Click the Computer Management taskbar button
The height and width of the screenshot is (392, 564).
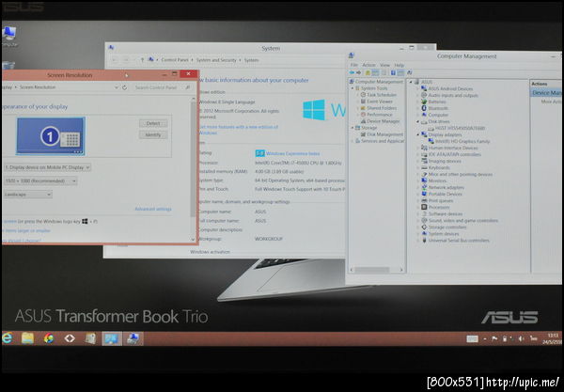click(133, 338)
